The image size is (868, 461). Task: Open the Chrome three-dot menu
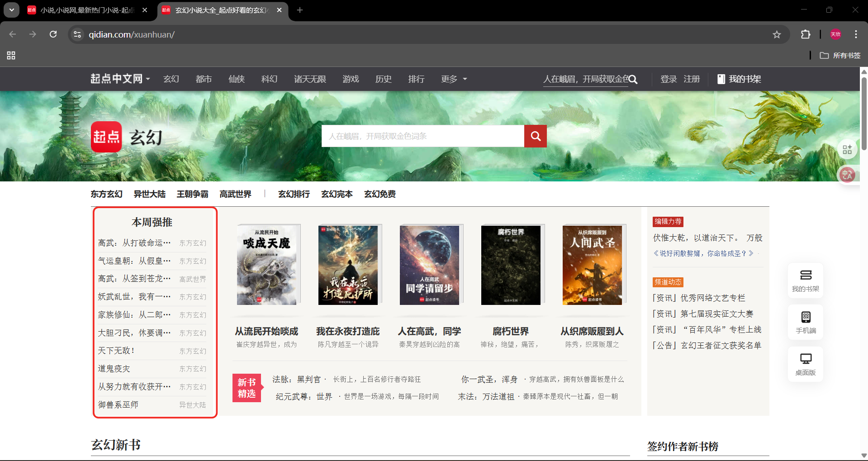pyautogui.click(x=856, y=34)
